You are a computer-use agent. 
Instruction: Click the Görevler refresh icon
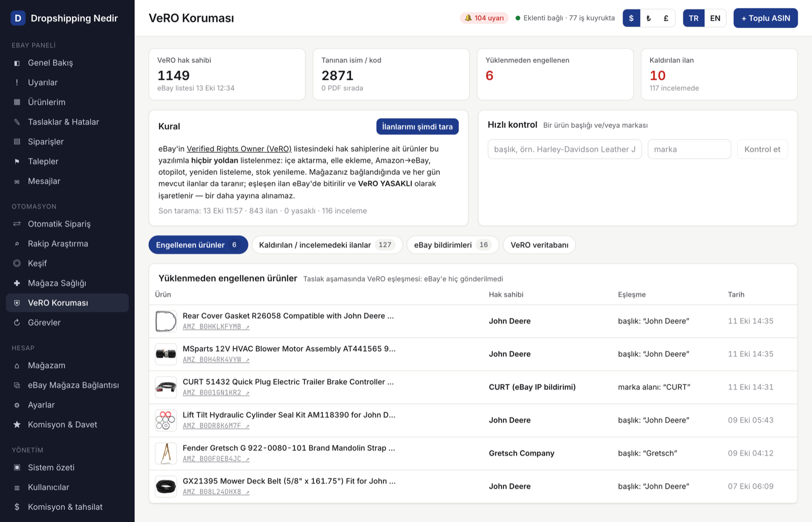click(x=17, y=322)
